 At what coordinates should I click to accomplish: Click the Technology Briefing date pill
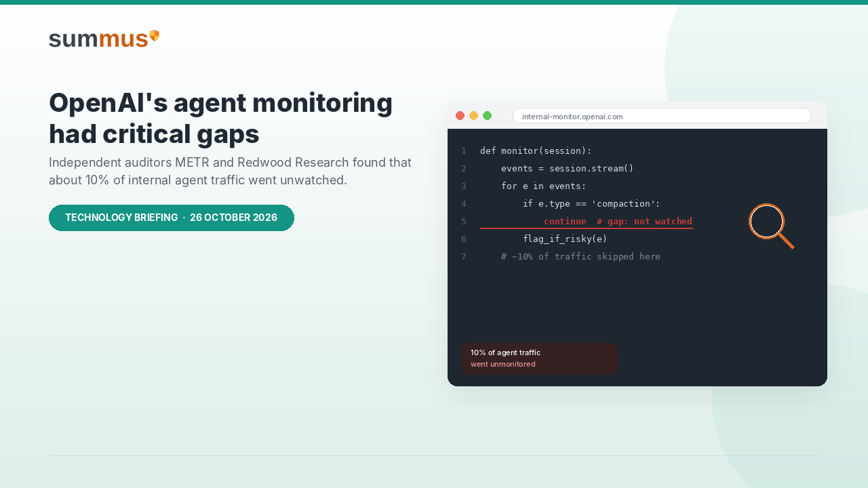(172, 218)
